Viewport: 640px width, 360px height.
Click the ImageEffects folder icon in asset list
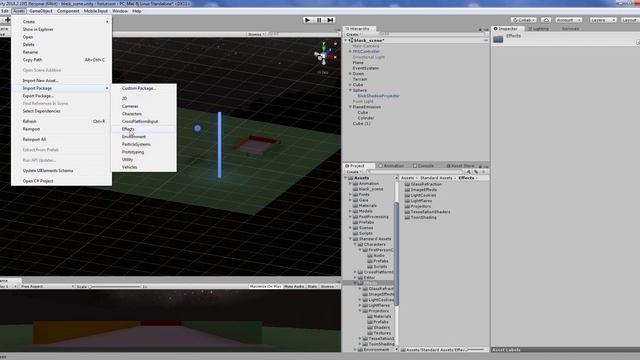point(407,190)
